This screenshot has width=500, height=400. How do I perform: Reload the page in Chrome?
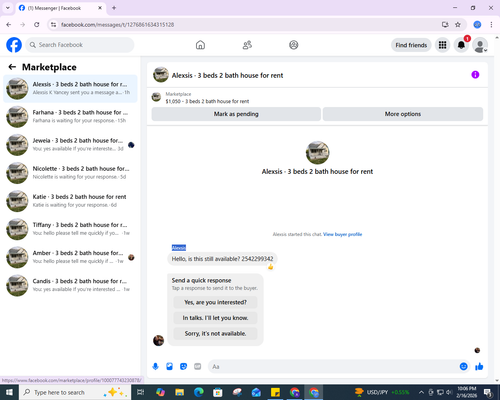37,25
